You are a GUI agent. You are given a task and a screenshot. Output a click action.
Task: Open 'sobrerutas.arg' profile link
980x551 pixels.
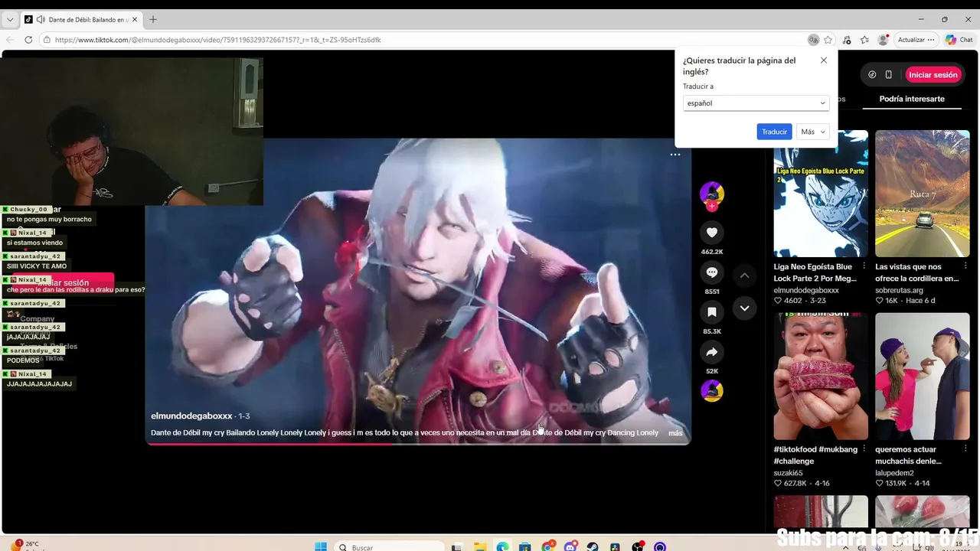click(899, 291)
